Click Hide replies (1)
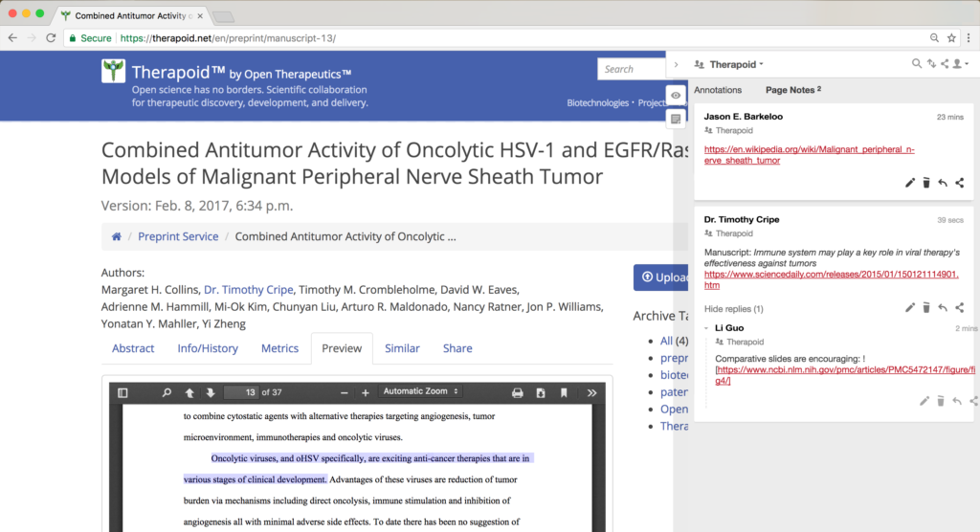 (x=734, y=309)
